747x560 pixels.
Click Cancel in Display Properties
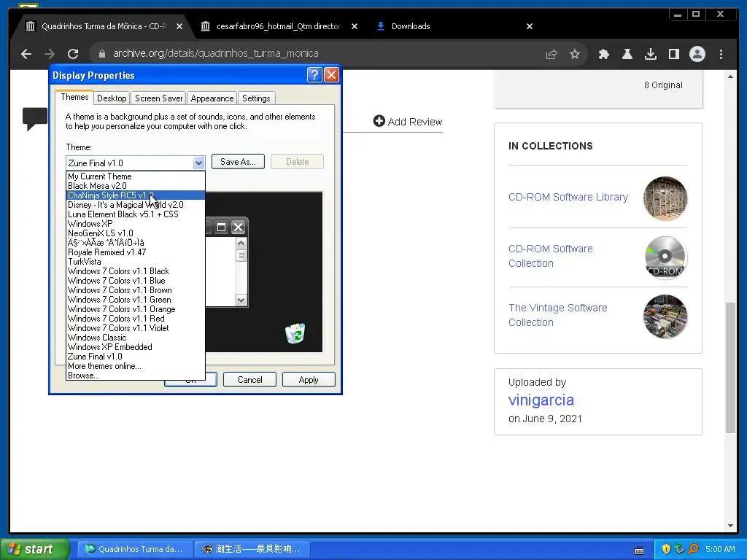[249, 379]
